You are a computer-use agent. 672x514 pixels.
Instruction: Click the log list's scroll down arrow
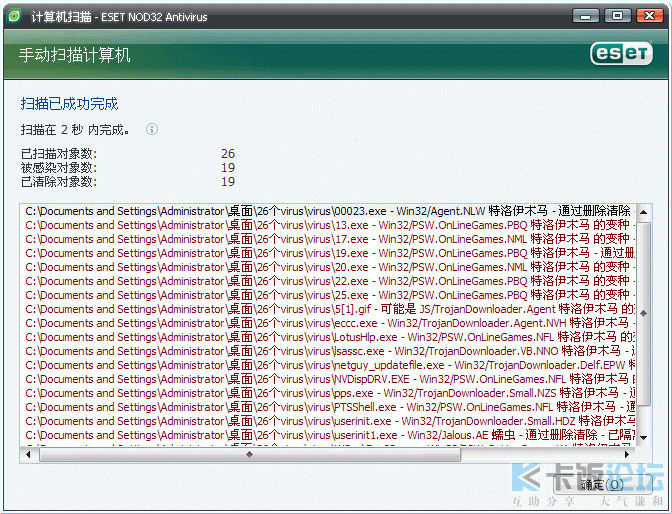coord(643,438)
